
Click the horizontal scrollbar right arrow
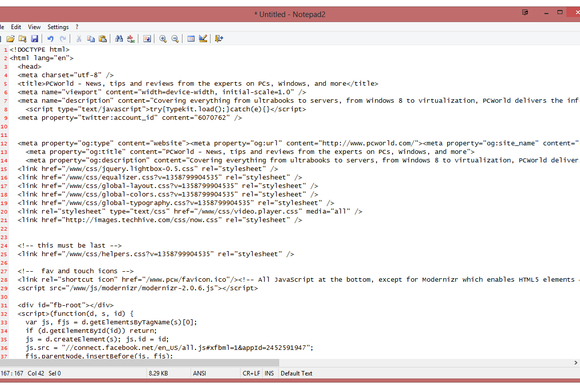point(576,363)
